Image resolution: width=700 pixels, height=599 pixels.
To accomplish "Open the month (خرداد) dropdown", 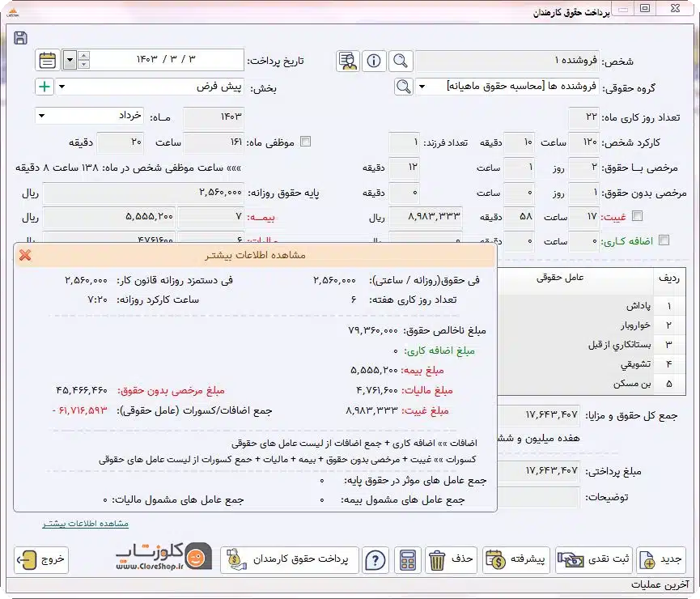I will [x=41, y=116].
